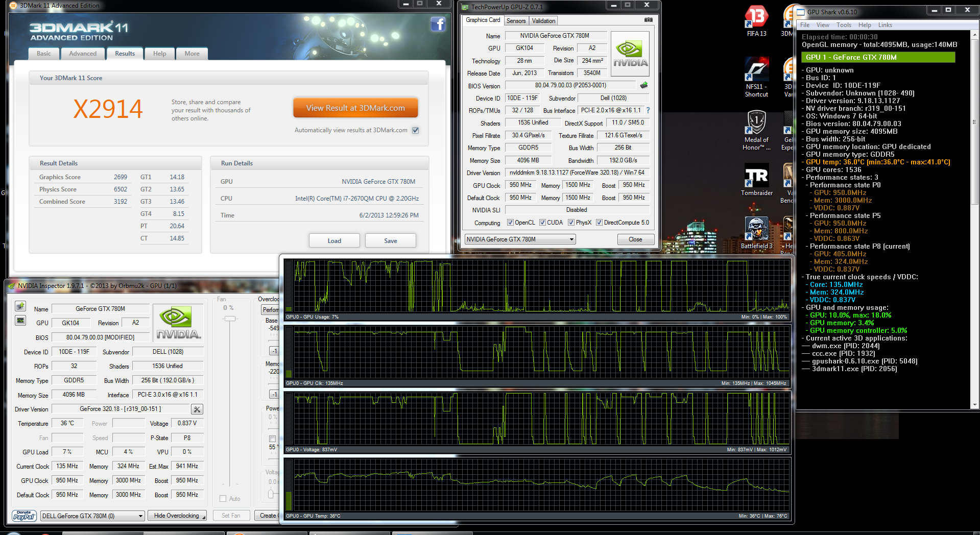The height and width of the screenshot is (535, 980).
Task: Click the upload screenshot icon in NVIDIA Inspector
Action: pyautogui.click(x=20, y=306)
